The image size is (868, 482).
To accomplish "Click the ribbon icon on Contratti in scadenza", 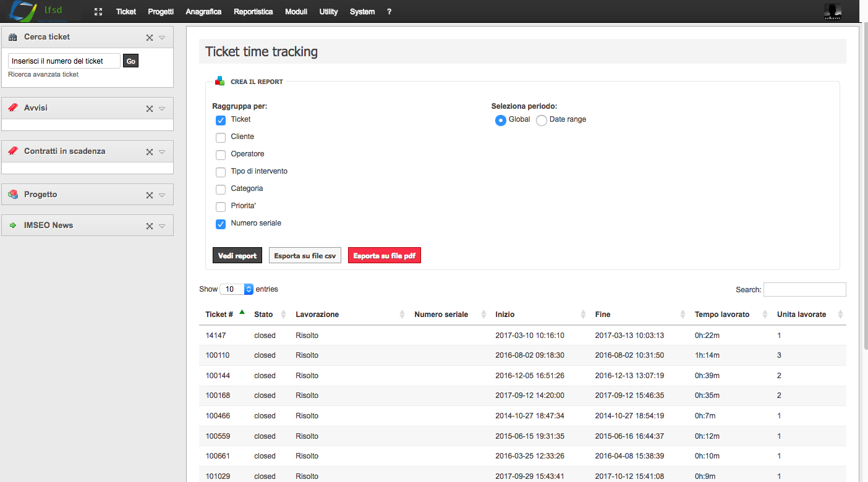I will pyautogui.click(x=12, y=151).
